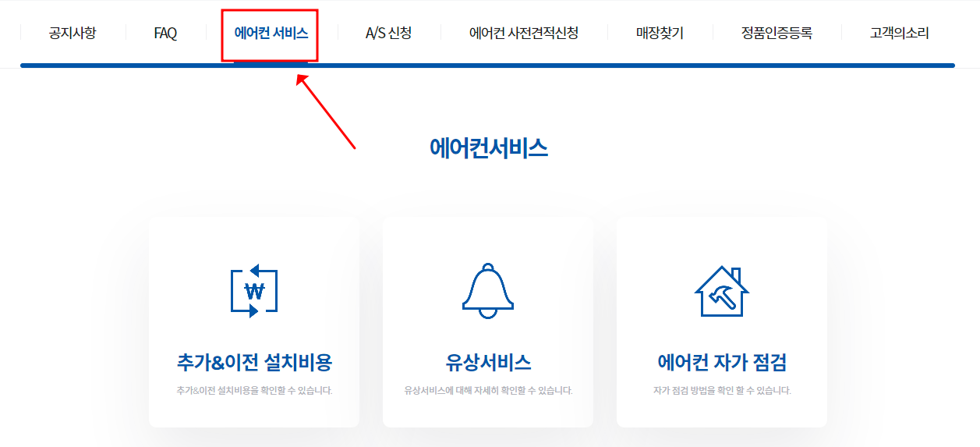Click description '유상서비스에 대해 자세히 확인할 수 있습니다.'
This screenshot has height=447, width=980.
(x=488, y=390)
